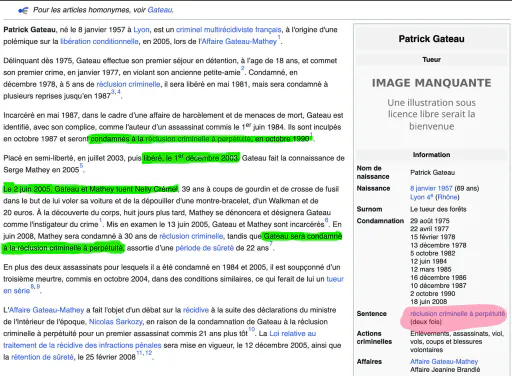
Task: Open the Gateau disambiguation link
Action: 160,10
